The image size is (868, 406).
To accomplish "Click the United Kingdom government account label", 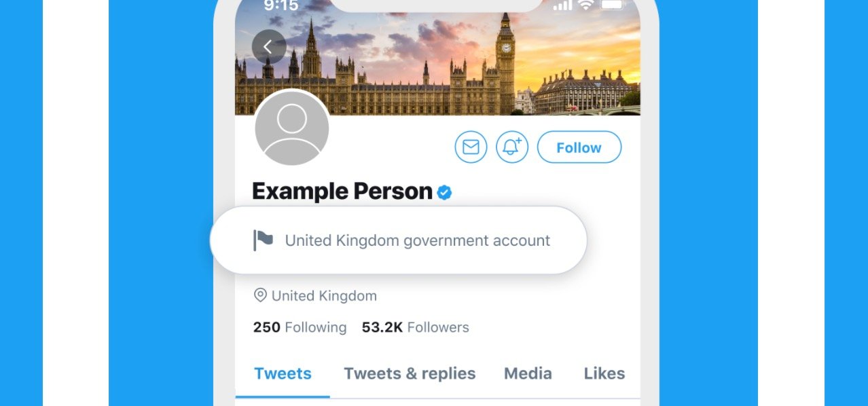I will coord(417,240).
